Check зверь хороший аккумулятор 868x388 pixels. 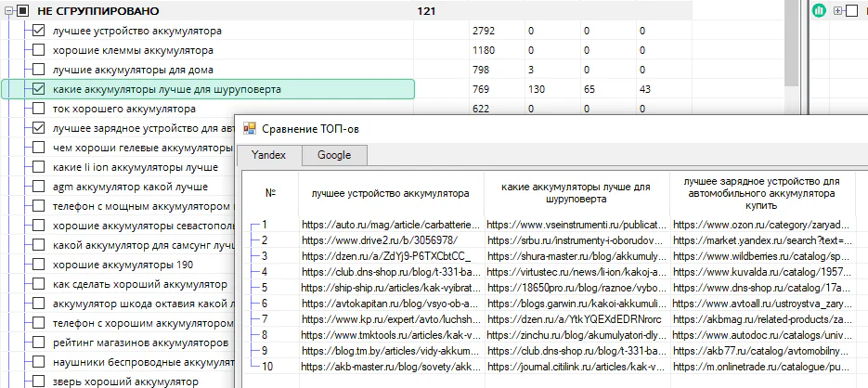(38, 382)
